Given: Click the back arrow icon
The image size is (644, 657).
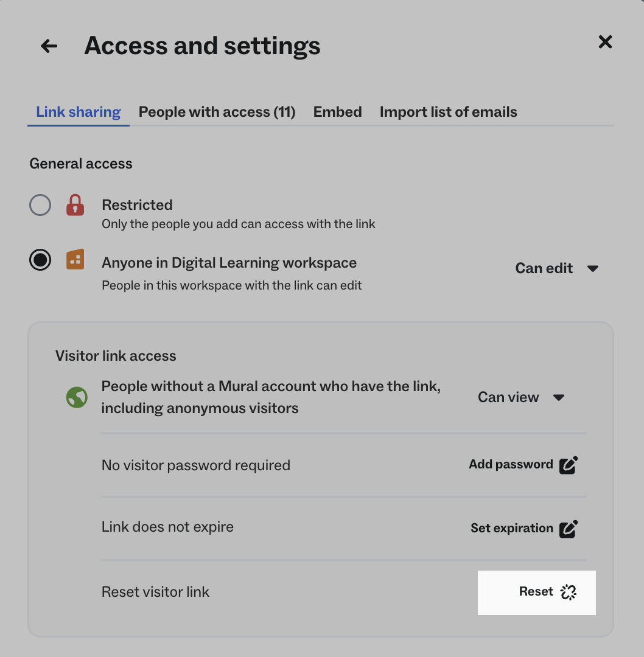Looking at the screenshot, I should [x=48, y=46].
